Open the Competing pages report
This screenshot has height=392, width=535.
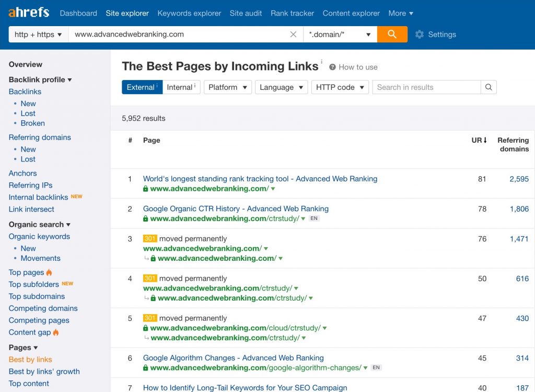(x=39, y=320)
